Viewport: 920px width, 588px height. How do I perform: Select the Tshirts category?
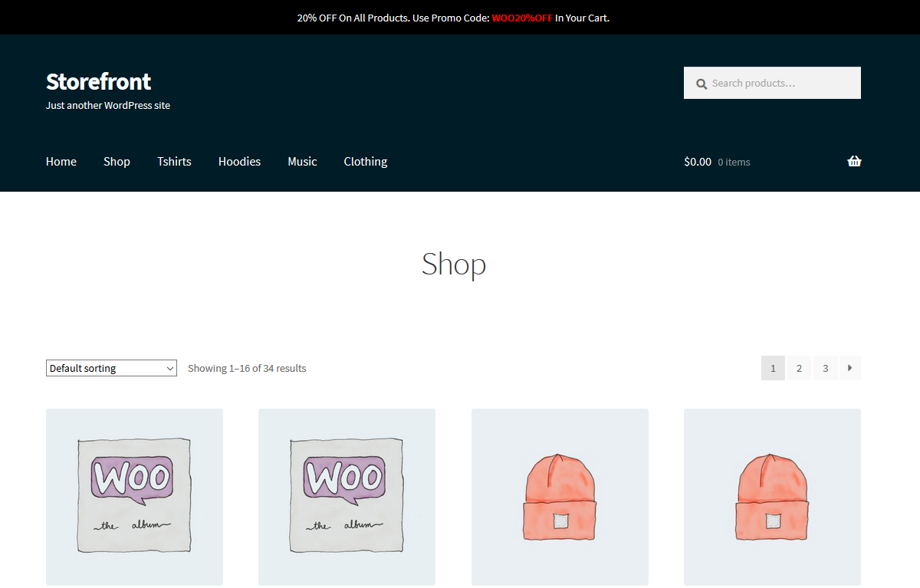tap(174, 161)
